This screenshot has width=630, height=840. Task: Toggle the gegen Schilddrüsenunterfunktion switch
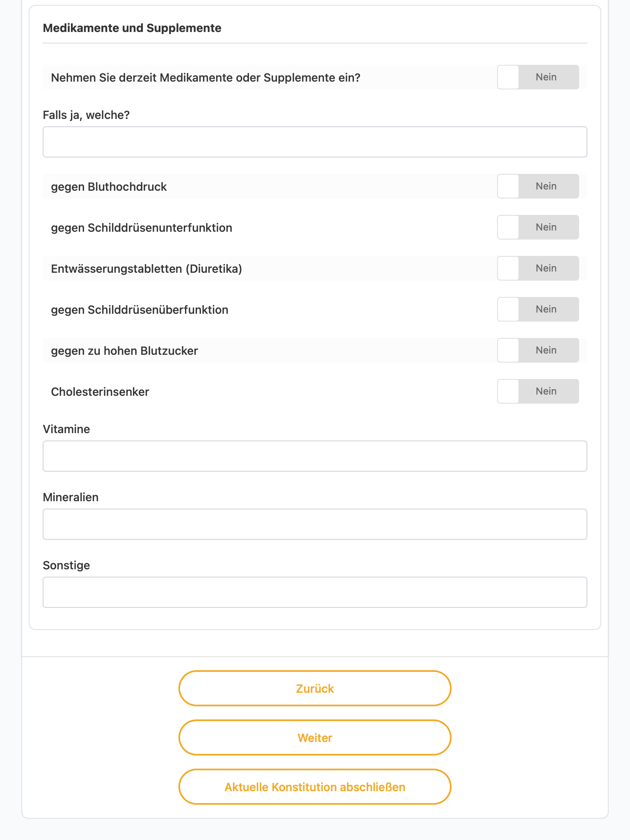[x=538, y=227]
